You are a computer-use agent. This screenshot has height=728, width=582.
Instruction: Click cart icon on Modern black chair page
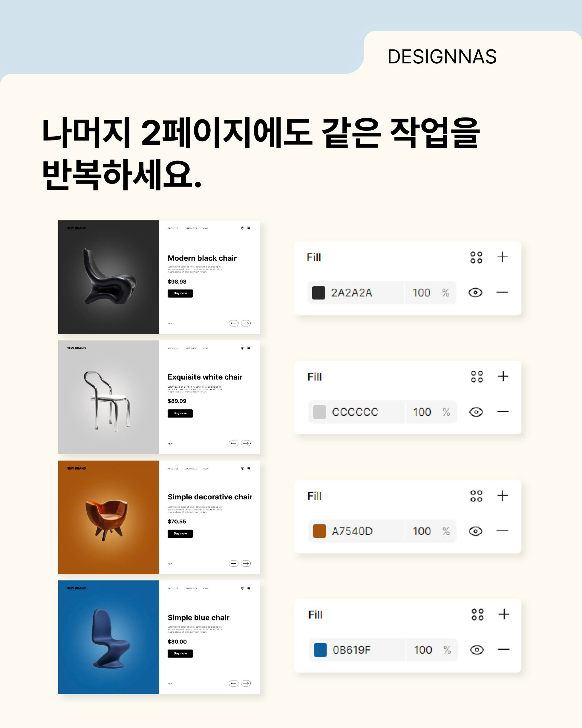249,228
